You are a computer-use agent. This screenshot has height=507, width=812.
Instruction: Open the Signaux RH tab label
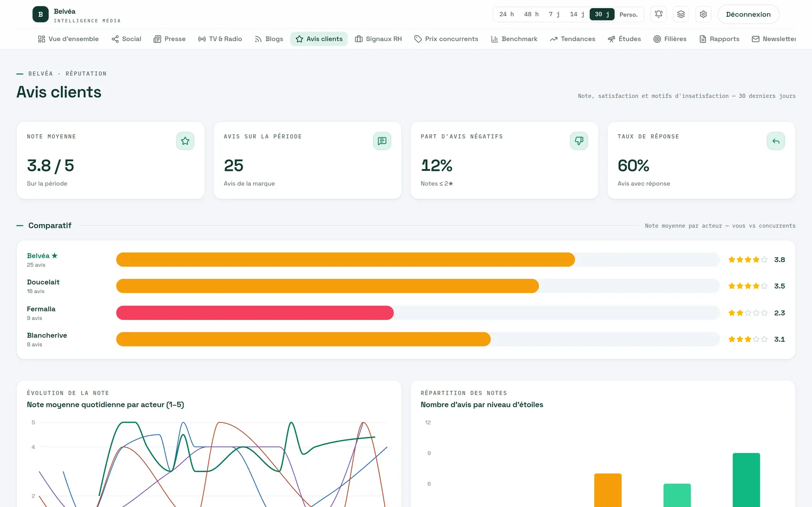384,39
